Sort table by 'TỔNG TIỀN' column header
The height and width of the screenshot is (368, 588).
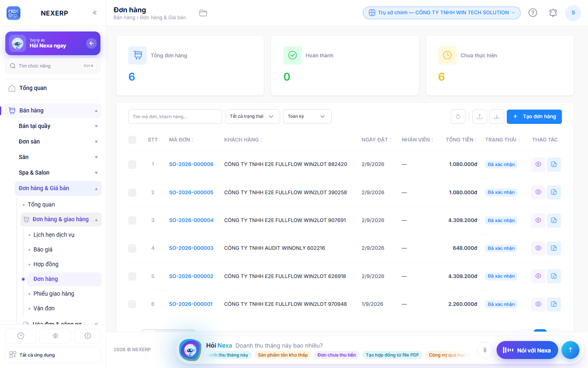461,140
